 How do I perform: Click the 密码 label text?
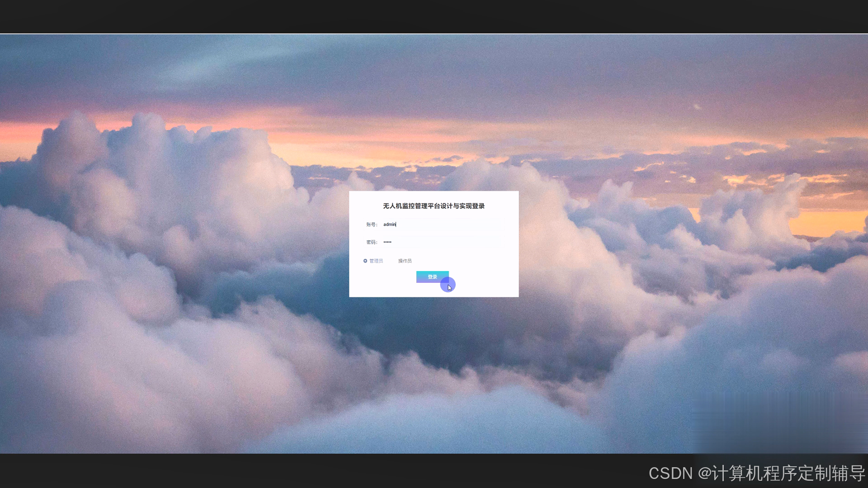(371, 242)
